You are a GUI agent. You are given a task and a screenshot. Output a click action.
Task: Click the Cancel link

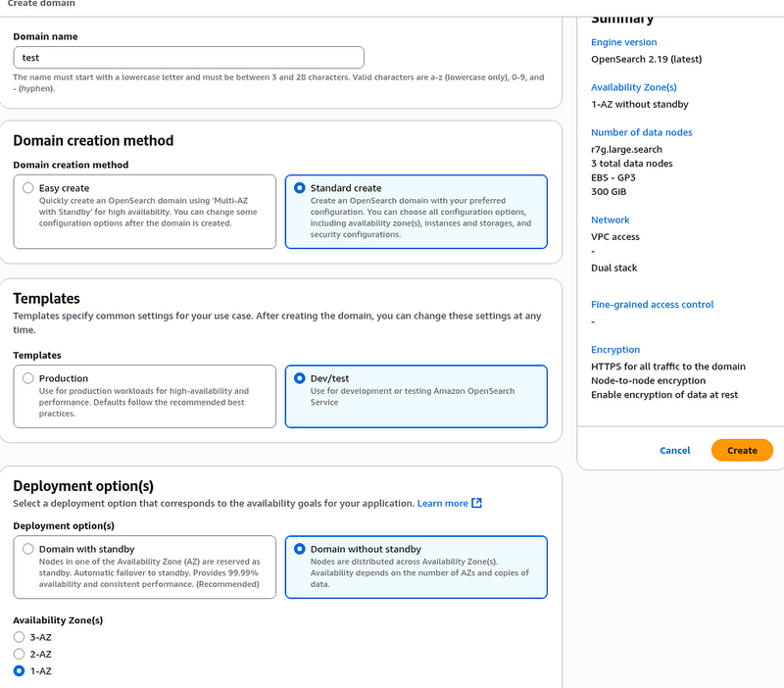click(x=674, y=451)
